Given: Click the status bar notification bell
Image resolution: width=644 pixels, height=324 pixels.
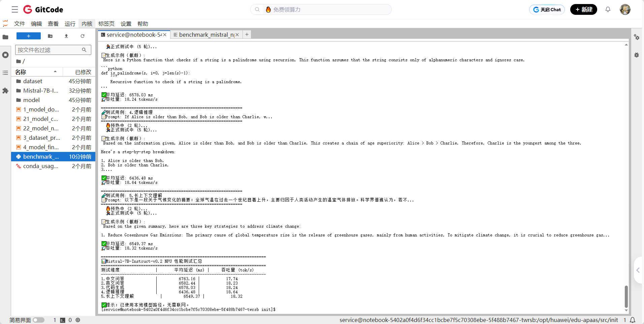Looking at the screenshot, I should coord(633,320).
